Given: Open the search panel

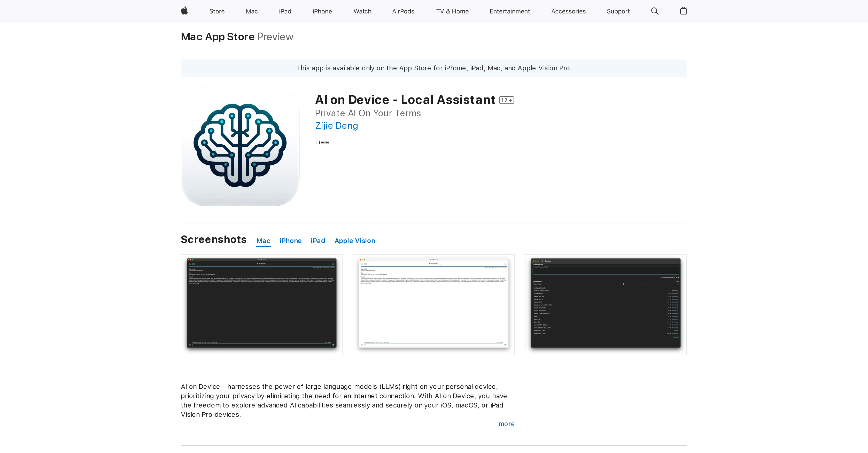Looking at the screenshot, I should [x=655, y=11].
